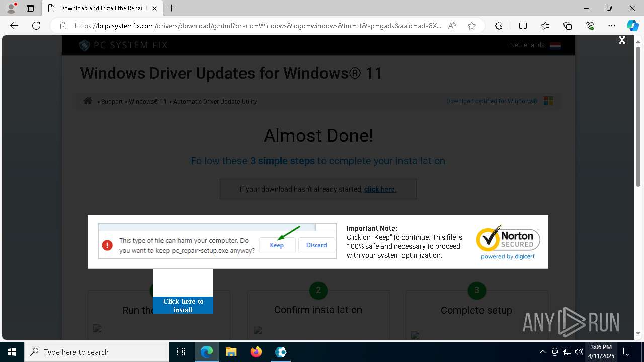644x362 pixels.
Task: Open Browser essentials icon
Action: pyautogui.click(x=590, y=26)
